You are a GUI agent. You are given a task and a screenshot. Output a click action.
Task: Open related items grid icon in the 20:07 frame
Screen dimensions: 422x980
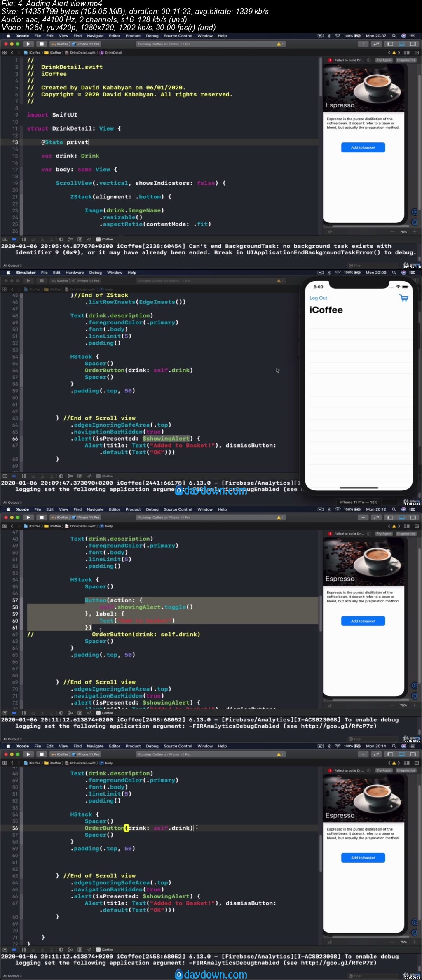pos(5,53)
